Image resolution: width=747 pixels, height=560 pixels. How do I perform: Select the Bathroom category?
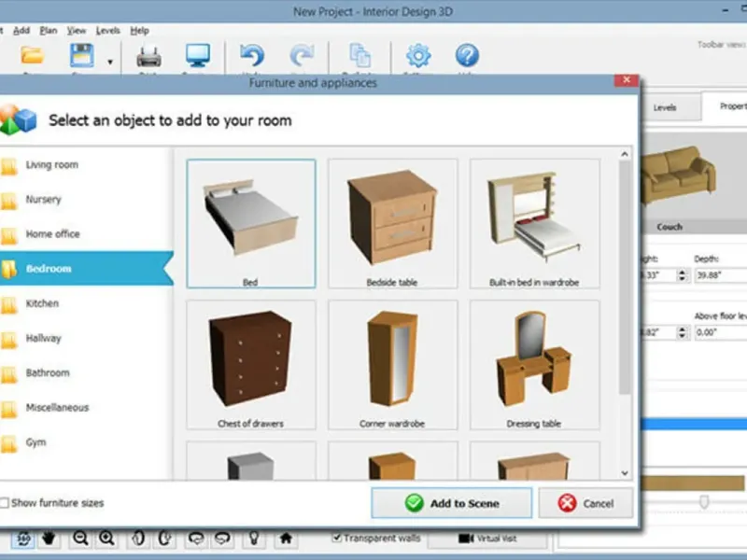point(86,372)
